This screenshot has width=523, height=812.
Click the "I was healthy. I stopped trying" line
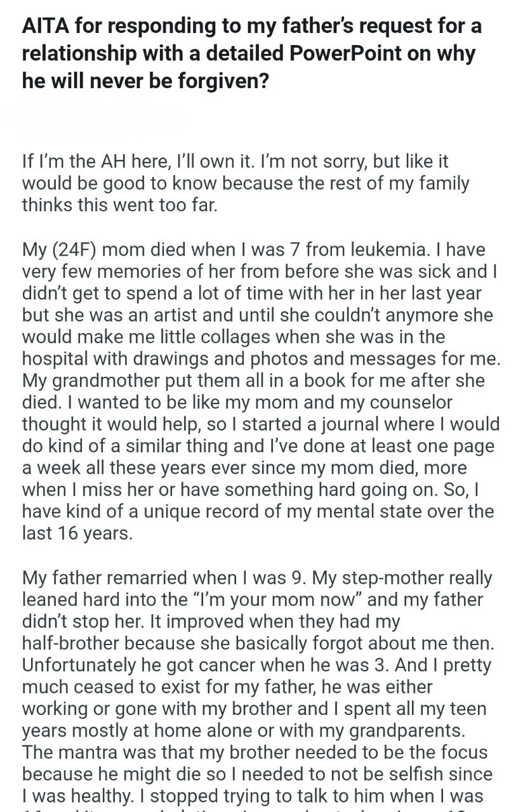(253, 796)
